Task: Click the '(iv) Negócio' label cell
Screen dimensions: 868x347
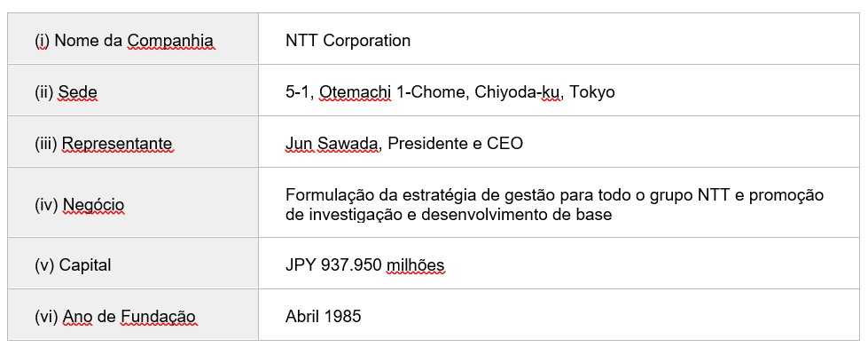Action: [x=133, y=203]
